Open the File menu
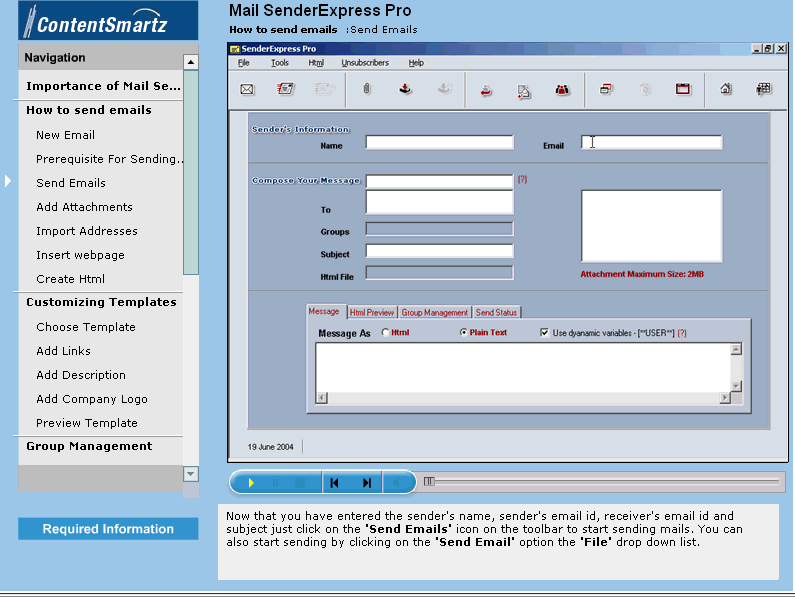The height and width of the screenshot is (597, 795). point(244,63)
